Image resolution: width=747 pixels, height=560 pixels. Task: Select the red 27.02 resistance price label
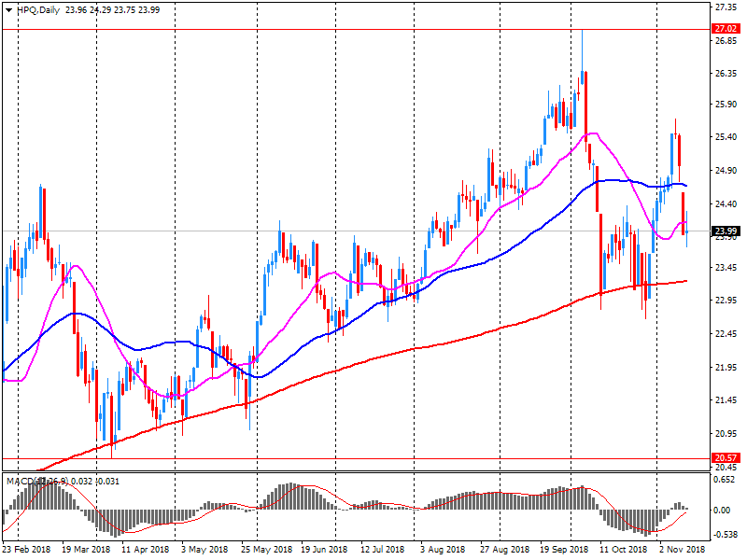coord(726,29)
